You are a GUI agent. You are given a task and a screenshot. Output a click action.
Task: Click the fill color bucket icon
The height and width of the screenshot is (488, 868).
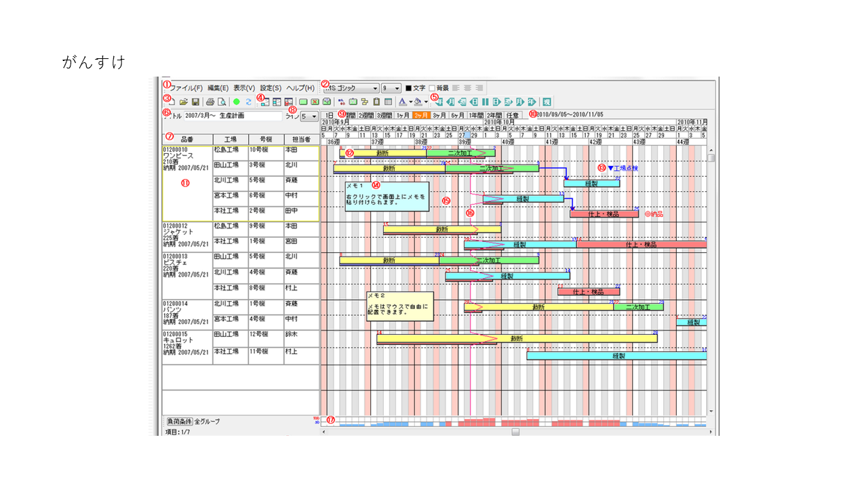point(418,102)
